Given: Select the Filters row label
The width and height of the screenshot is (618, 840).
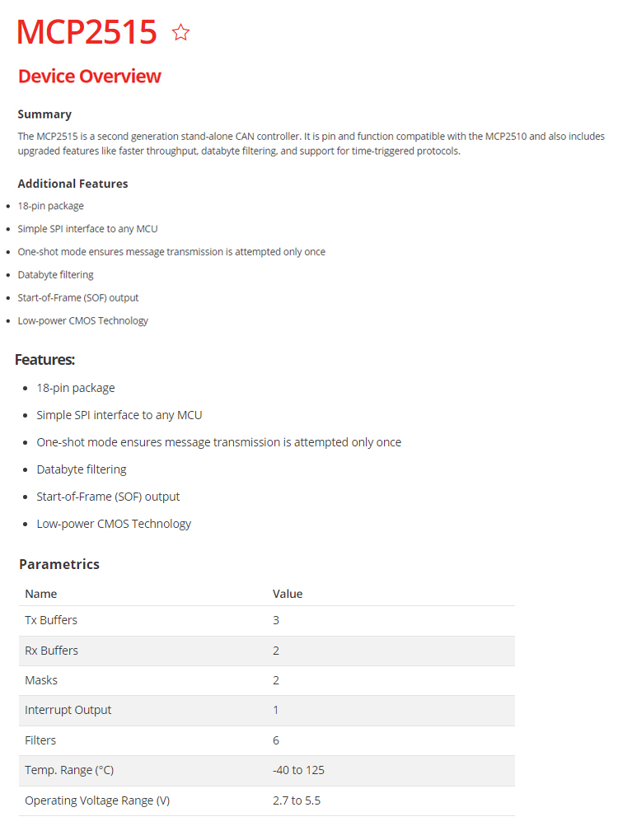Looking at the screenshot, I should 40,740.
